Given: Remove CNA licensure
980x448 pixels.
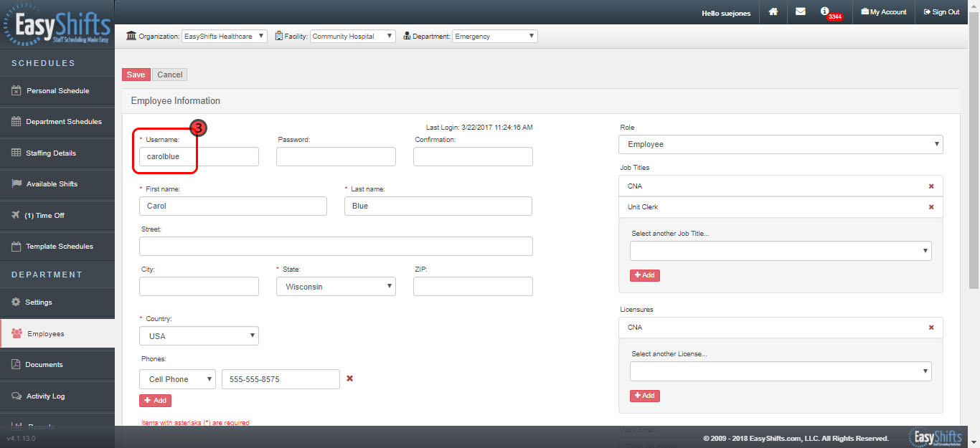Looking at the screenshot, I should pos(931,328).
